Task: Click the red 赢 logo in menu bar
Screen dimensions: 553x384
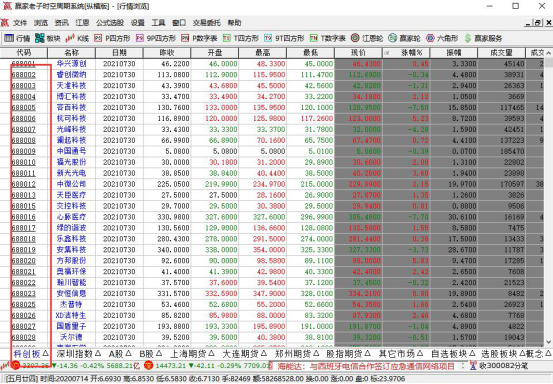Action: click(x=5, y=23)
